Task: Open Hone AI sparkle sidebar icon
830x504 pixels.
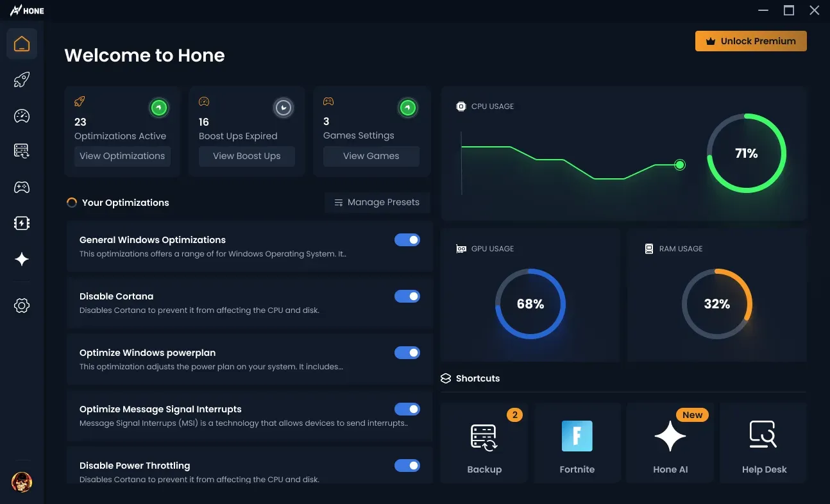Action: [x=22, y=259]
